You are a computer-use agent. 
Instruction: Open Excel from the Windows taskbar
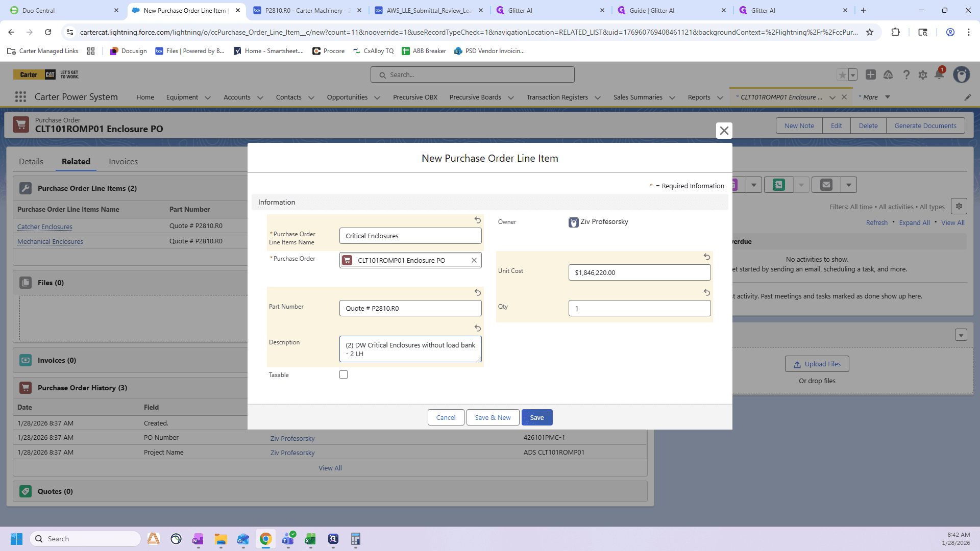(x=310, y=539)
